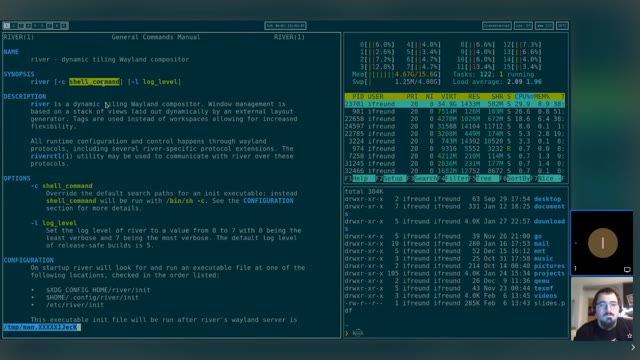Click SortBy in the htop function bar
Viewport: 640px width, 360px height.
pyautogui.click(x=515, y=178)
